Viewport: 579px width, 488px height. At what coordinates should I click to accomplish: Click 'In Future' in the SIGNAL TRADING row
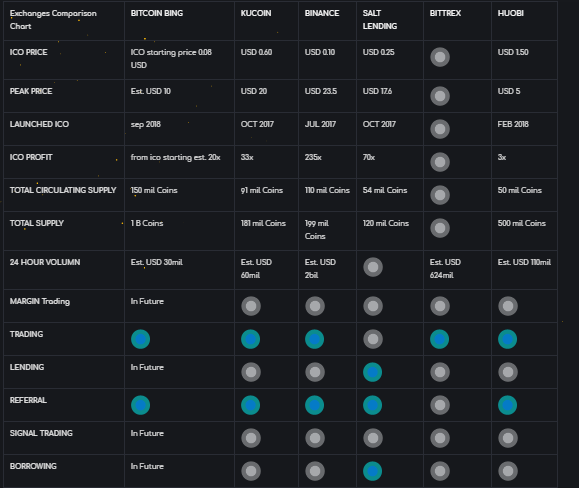click(x=147, y=433)
